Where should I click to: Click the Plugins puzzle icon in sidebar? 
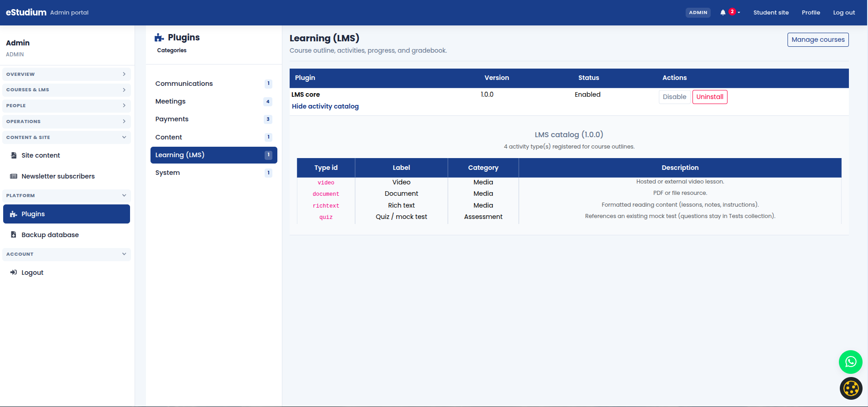(14, 214)
